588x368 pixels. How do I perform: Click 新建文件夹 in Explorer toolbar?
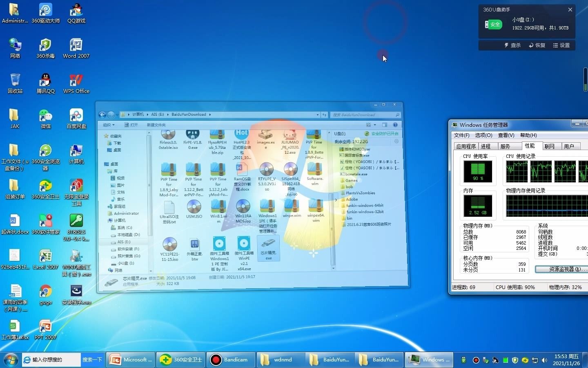[156, 125]
